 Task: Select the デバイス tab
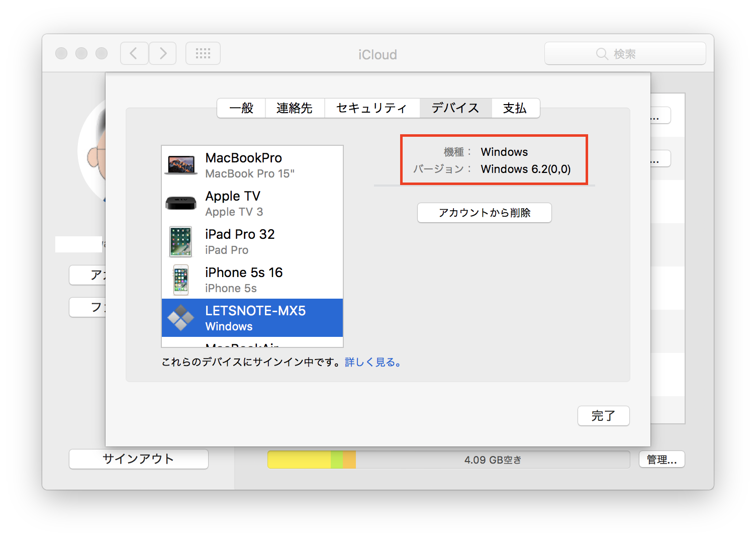pos(455,108)
